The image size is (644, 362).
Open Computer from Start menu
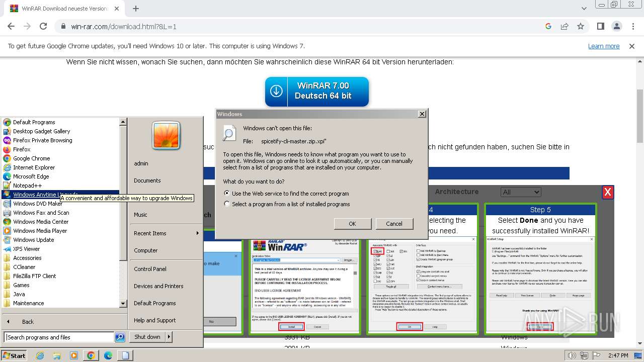pyautogui.click(x=146, y=250)
